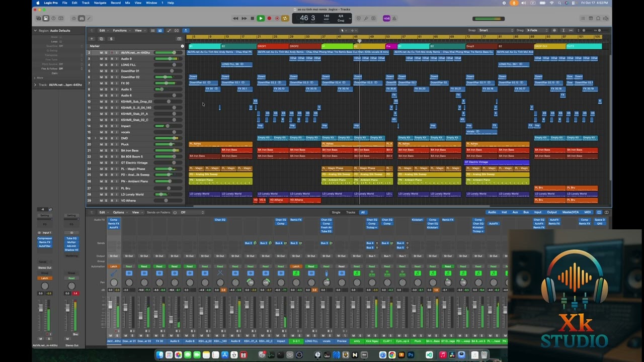The image size is (644, 362).
Task: Open Photoshop from the Dock
Action: point(411,355)
